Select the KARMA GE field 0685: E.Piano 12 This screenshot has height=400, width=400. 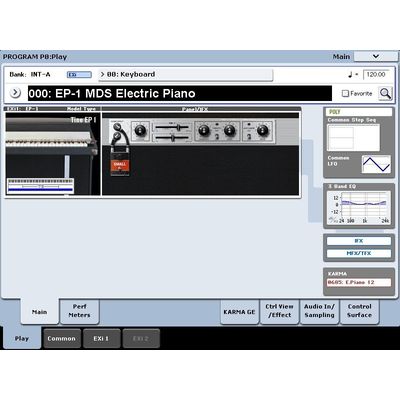(359, 282)
